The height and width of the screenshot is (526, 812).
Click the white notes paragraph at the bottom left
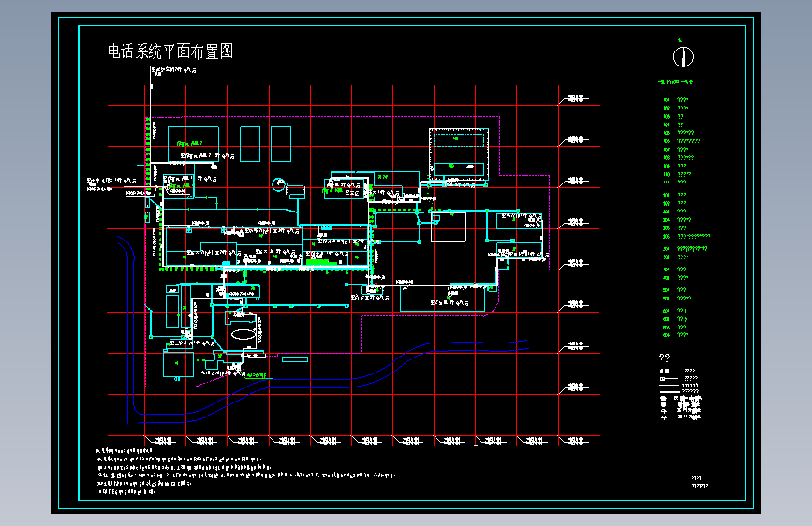246,471
